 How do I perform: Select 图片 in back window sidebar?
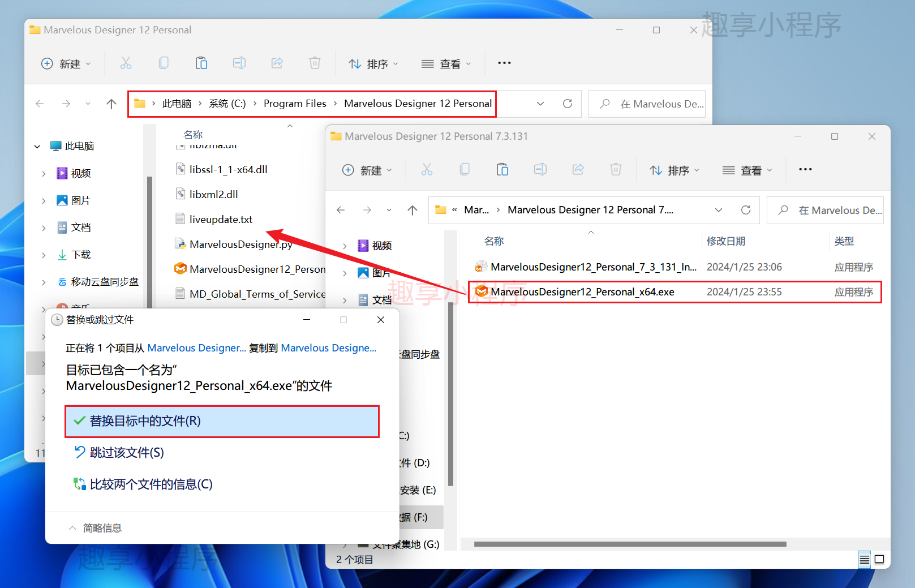(x=74, y=200)
